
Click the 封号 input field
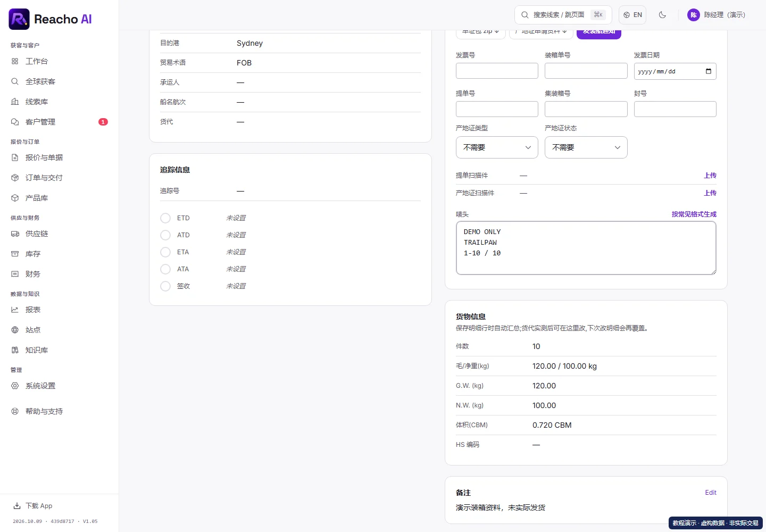(675, 109)
